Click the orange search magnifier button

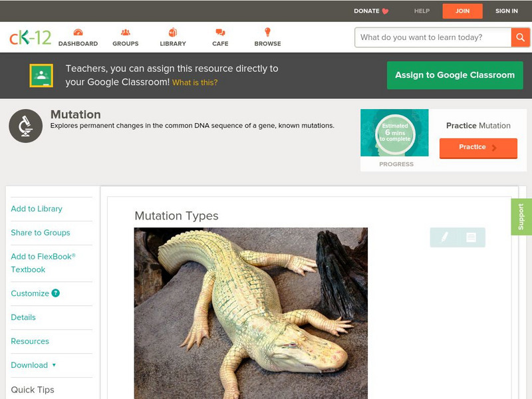[x=520, y=37]
